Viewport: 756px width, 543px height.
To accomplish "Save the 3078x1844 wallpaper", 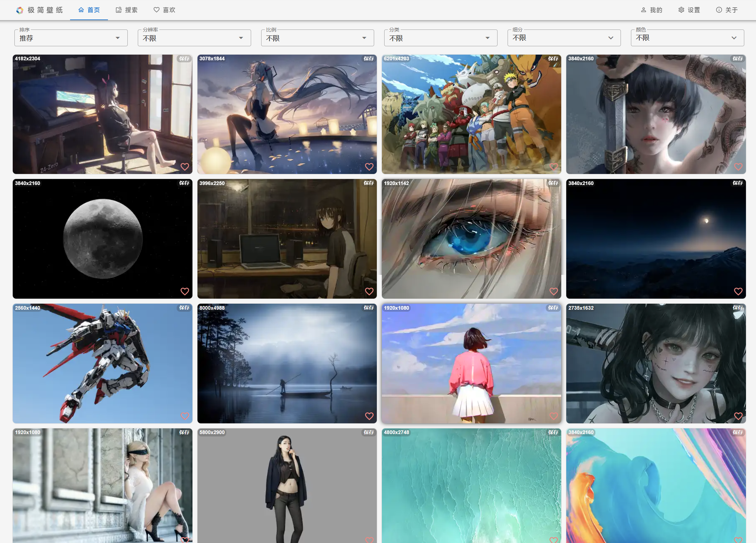I will click(368, 59).
